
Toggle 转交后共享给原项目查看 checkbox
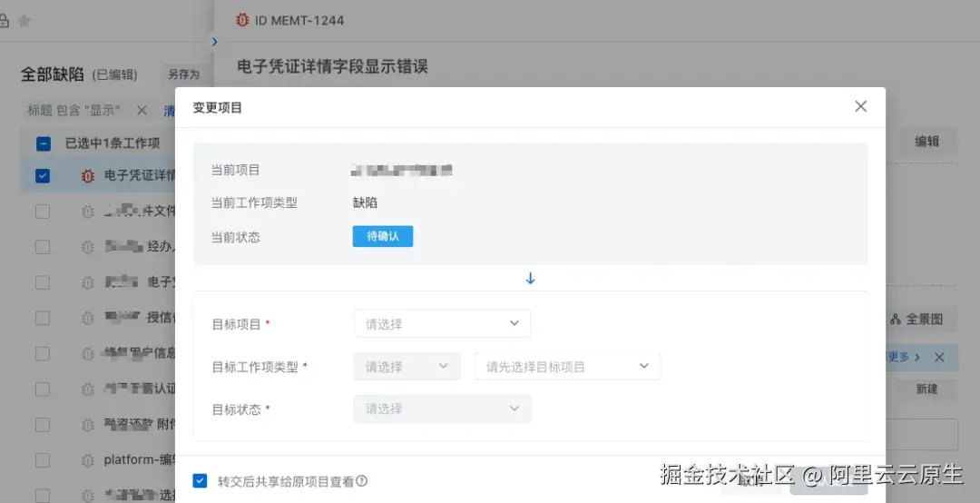[x=200, y=481]
